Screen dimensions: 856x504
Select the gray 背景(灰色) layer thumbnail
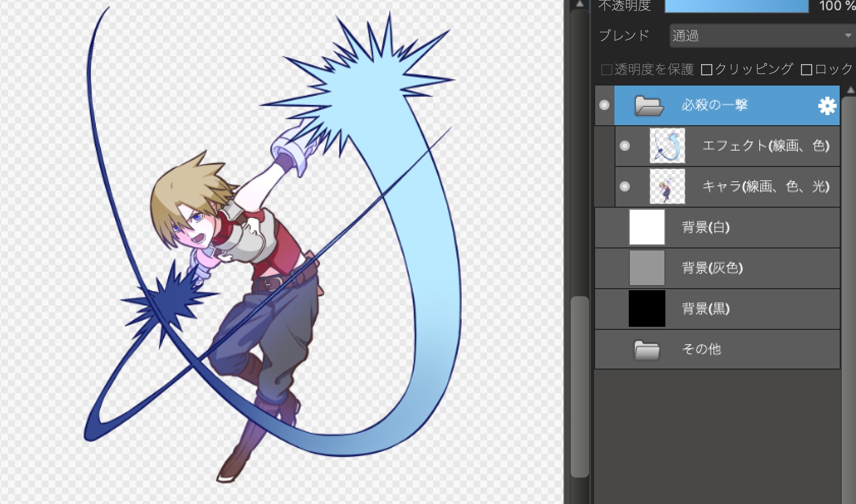647,268
